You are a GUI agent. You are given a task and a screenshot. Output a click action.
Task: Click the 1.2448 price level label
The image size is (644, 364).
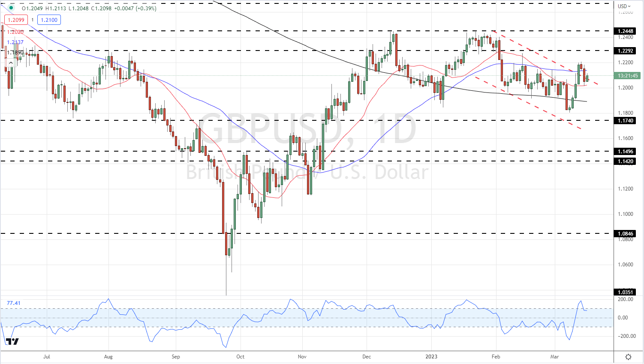[626, 31]
